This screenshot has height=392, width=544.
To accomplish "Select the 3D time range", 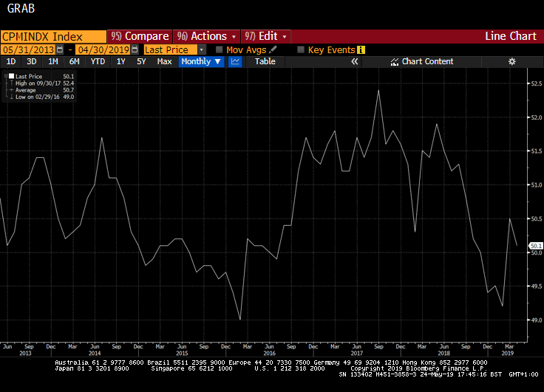I will [32, 62].
